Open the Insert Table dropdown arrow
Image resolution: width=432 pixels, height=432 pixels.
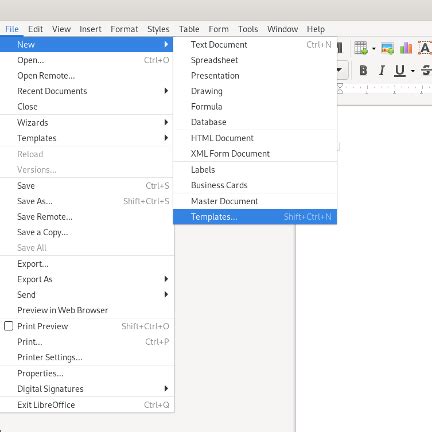pyautogui.click(x=374, y=49)
